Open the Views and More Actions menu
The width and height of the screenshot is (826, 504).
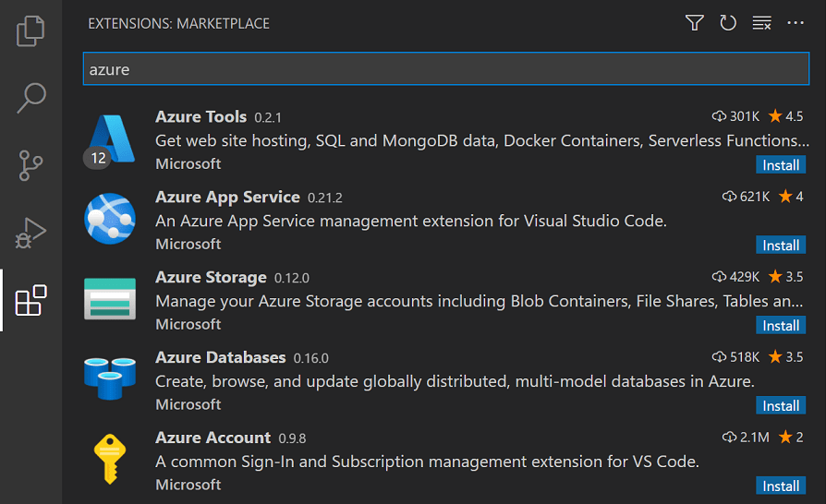pyautogui.click(x=796, y=23)
